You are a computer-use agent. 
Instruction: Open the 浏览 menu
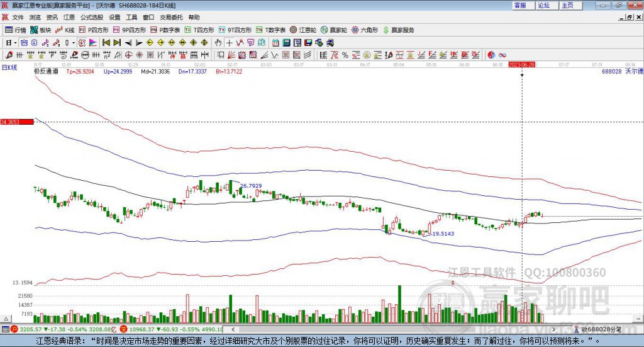pos(35,17)
